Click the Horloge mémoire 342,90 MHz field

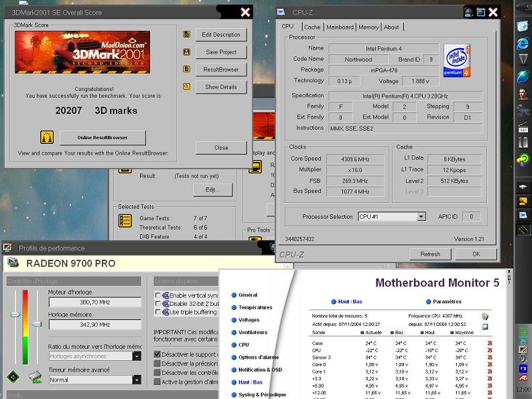[x=95, y=325]
